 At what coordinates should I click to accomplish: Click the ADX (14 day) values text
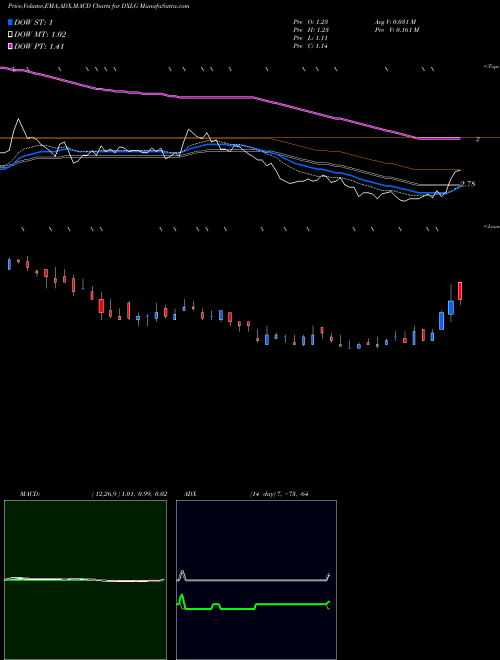[279, 494]
